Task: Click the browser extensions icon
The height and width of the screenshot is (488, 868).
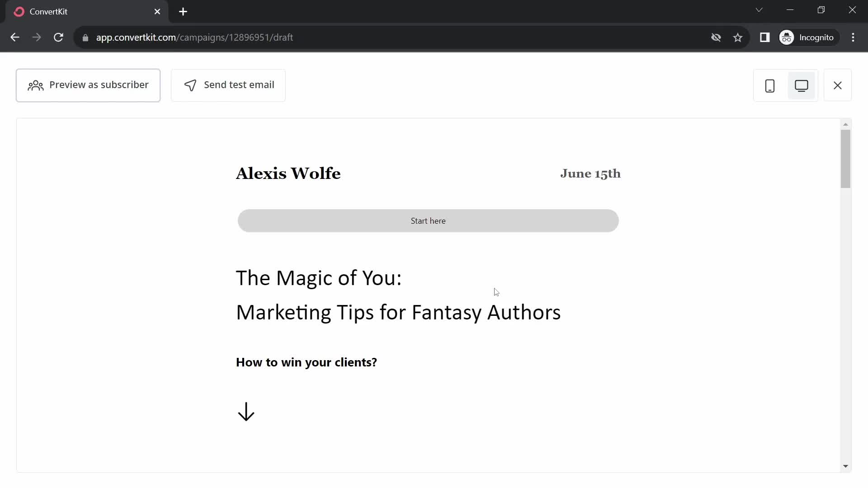Action: click(x=765, y=37)
